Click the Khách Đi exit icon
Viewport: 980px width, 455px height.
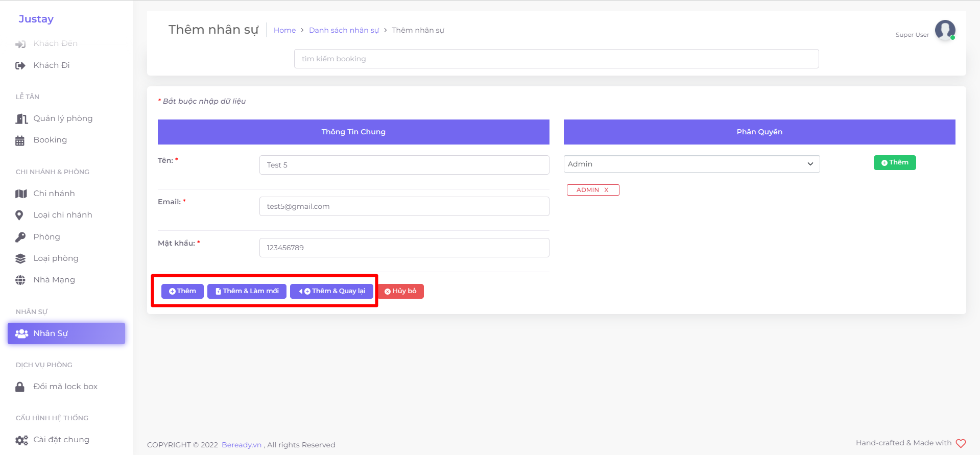(x=20, y=65)
